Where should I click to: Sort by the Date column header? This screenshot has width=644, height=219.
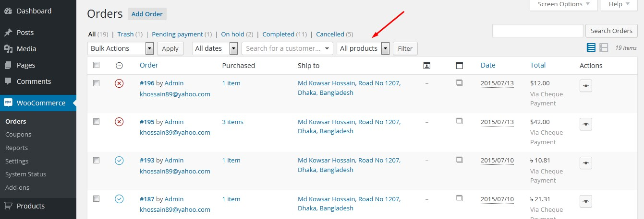tap(488, 65)
